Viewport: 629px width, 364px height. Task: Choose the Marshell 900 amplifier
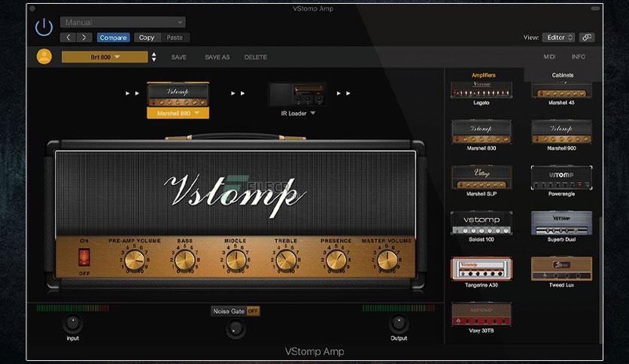(561, 132)
